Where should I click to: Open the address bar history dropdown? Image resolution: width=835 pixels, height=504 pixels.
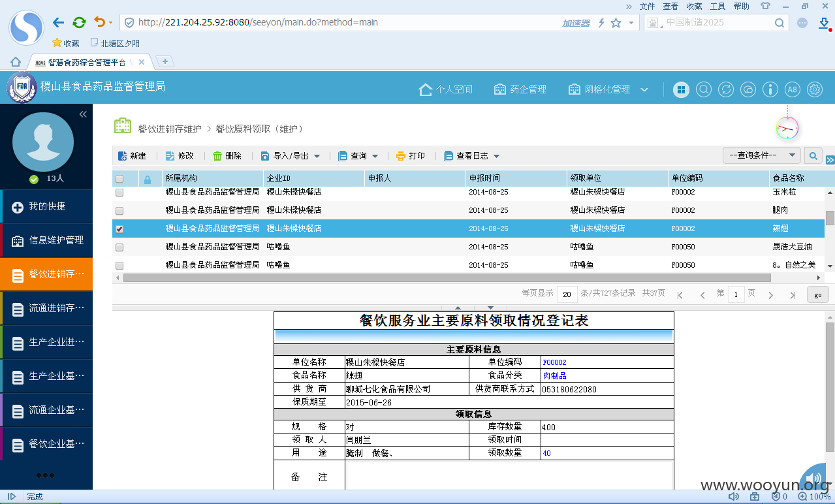[x=631, y=23]
